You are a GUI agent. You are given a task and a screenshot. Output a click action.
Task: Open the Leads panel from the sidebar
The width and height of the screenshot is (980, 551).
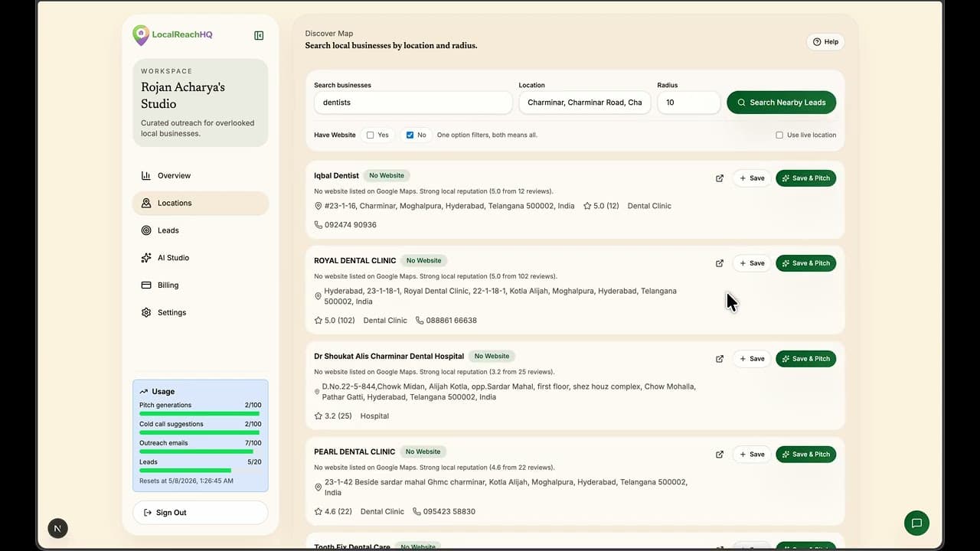coord(168,230)
